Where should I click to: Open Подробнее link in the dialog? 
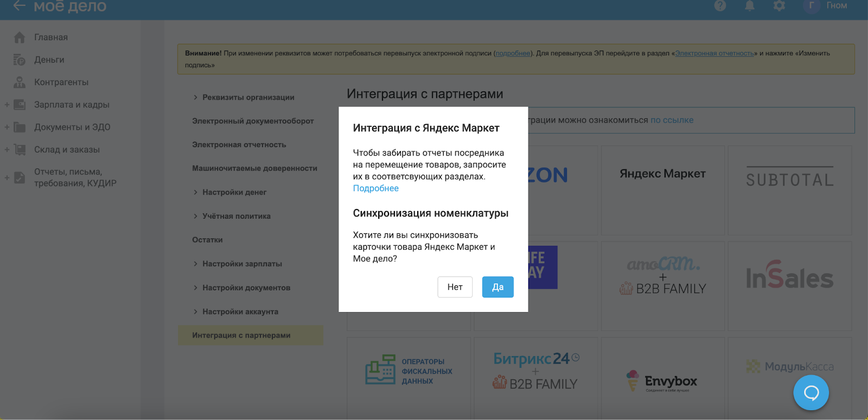point(376,188)
